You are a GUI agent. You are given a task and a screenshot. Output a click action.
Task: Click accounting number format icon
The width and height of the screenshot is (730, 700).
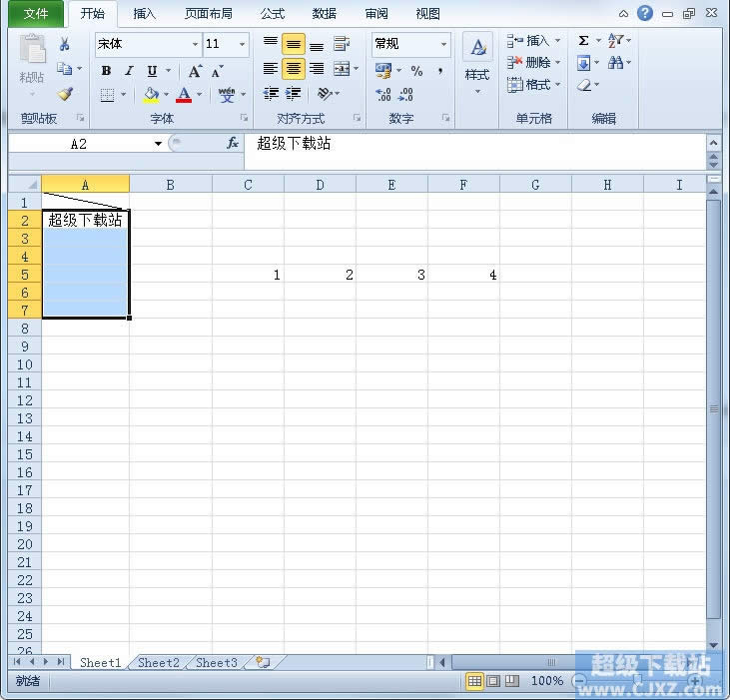384,71
